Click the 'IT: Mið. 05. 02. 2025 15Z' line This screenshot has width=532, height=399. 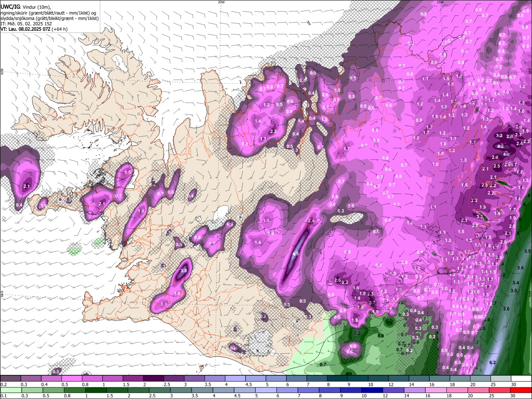click(26, 24)
